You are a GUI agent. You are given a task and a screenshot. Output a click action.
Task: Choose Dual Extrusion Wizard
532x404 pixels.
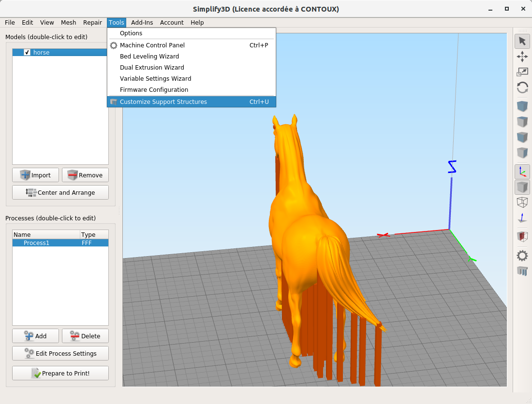pos(192,68)
